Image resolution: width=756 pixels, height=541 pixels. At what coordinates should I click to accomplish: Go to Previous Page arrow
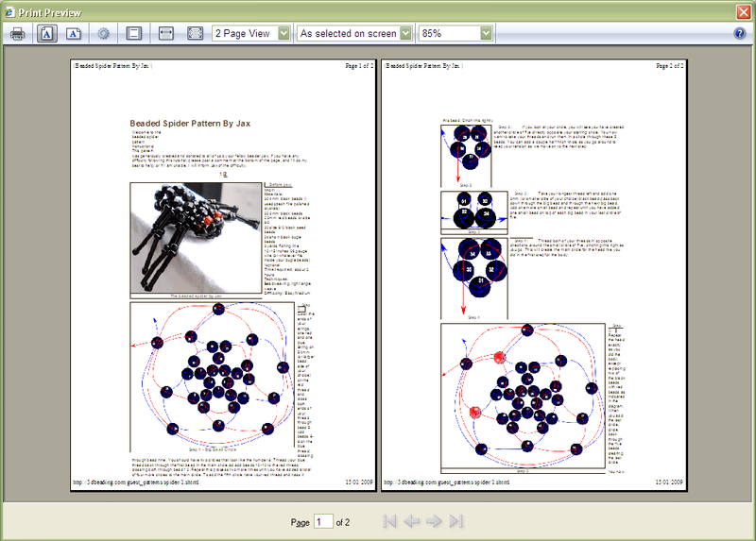[411, 521]
